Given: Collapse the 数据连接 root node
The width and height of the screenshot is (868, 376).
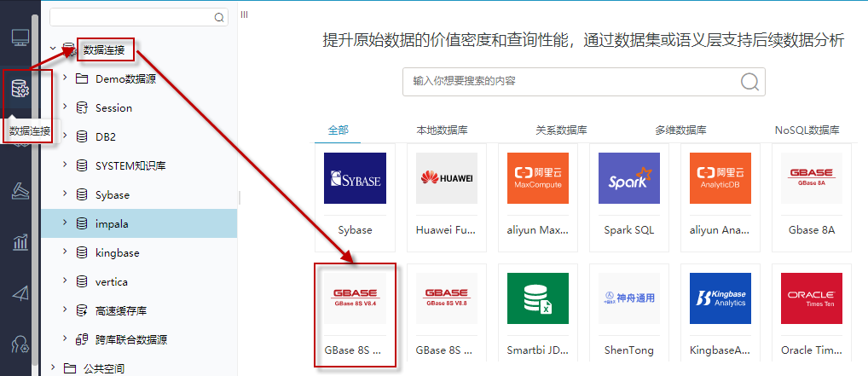Looking at the screenshot, I should 53,49.
